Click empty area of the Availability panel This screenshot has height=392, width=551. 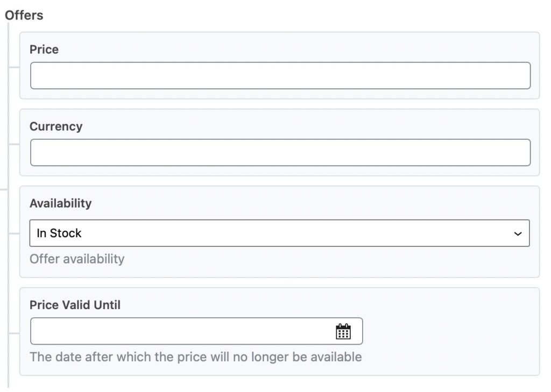pyautogui.click(x=323, y=261)
